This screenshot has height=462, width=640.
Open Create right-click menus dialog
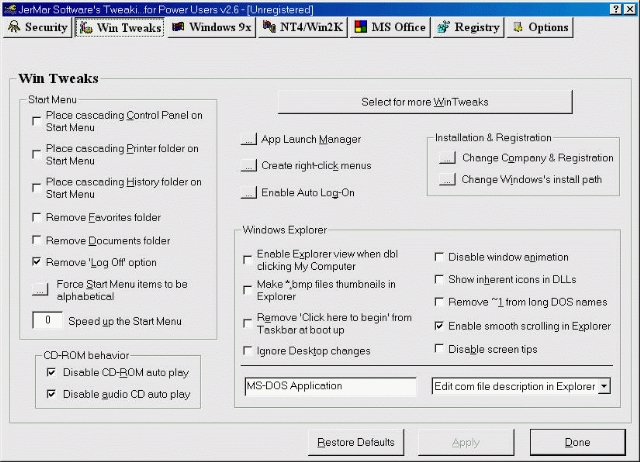point(249,165)
